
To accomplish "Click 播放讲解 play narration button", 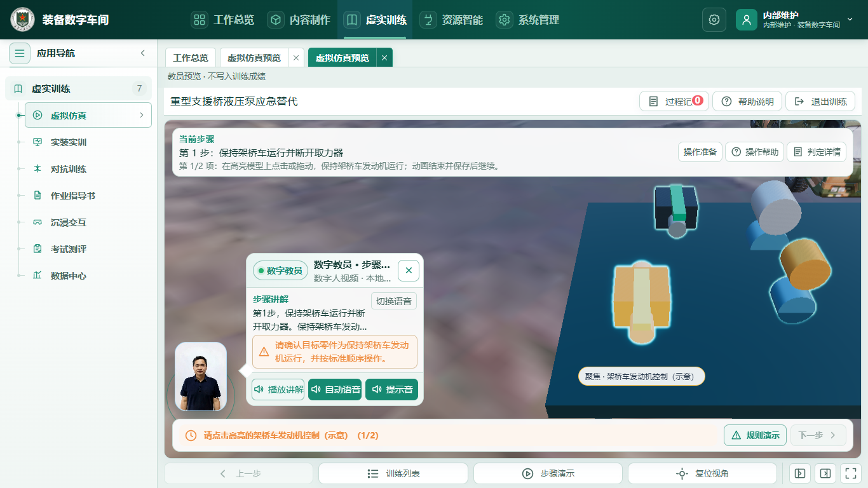I will click(x=278, y=390).
